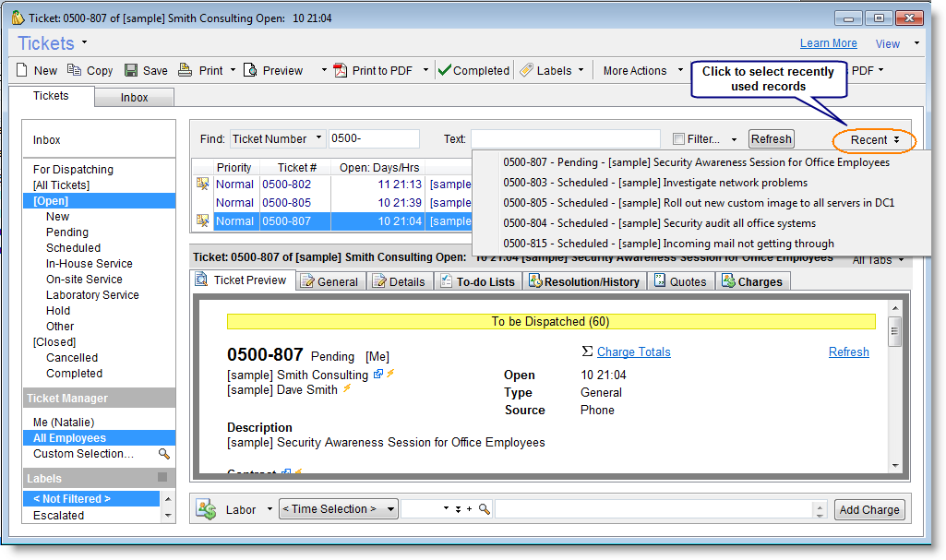Open the Recent records dropdown

874,140
